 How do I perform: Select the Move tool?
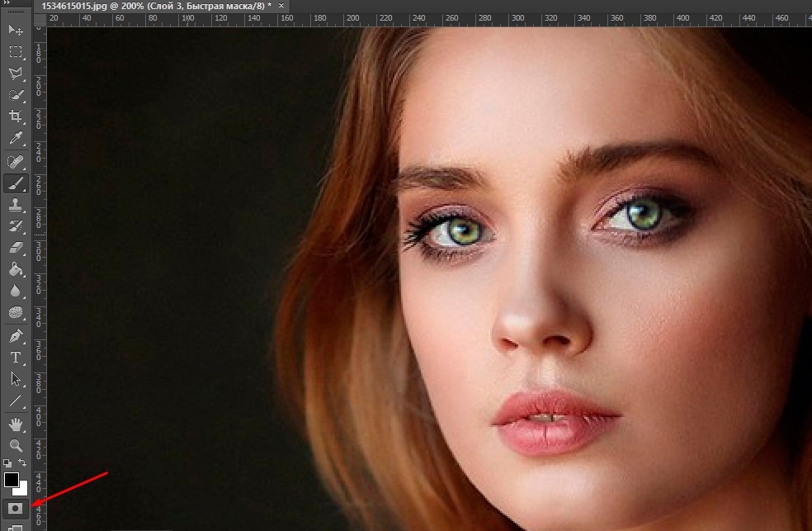click(16, 30)
